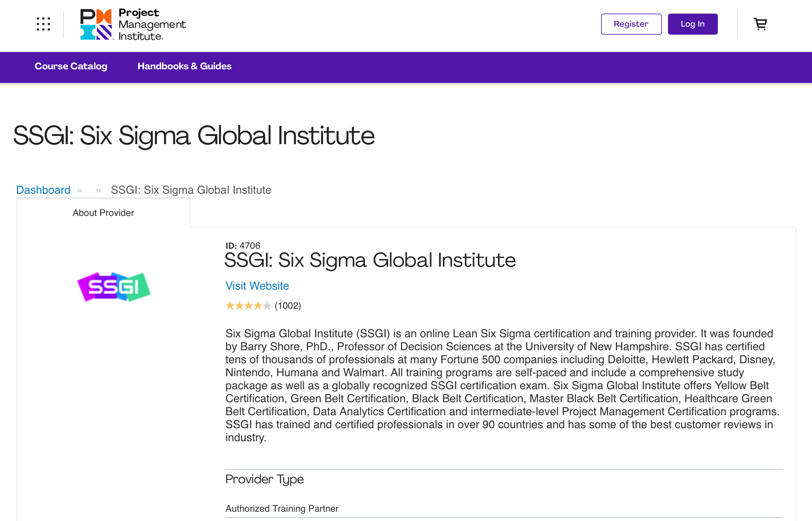The image size is (812, 521).
Task: Click the fourth star next to the review count
Action: pos(258,305)
